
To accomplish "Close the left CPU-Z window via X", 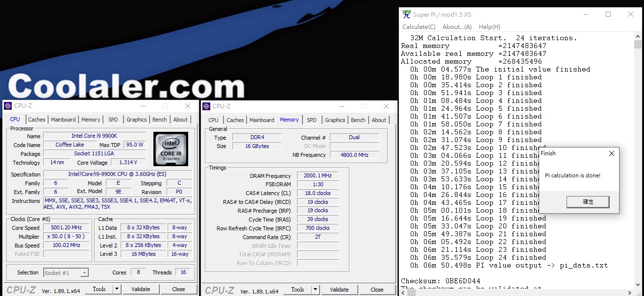I will [188, 106].
